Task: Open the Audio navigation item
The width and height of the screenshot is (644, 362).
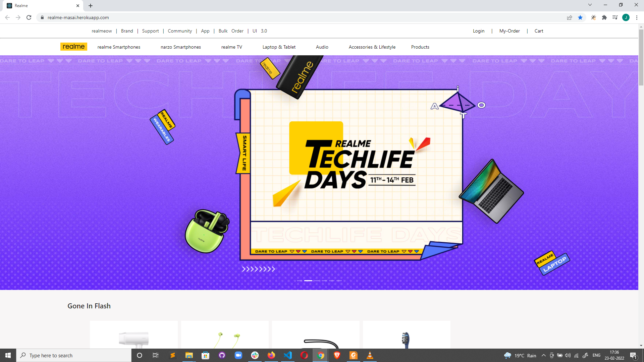Action: (322, 47)
